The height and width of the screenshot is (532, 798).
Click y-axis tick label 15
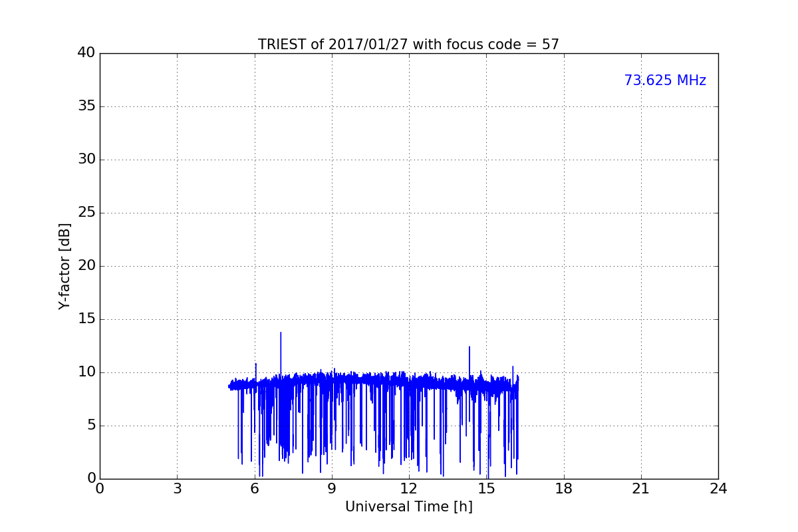pyautogui.click(x=86, y=319)
